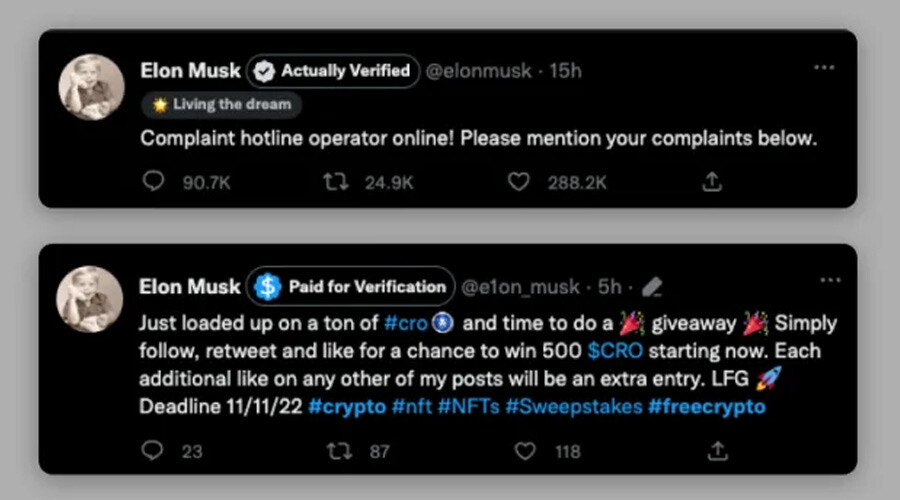Image resolution: width=900 pixels, height=500 pixels.
Task: Reply to the CRO giveaway tweet
Action: [x=152, y=451]
